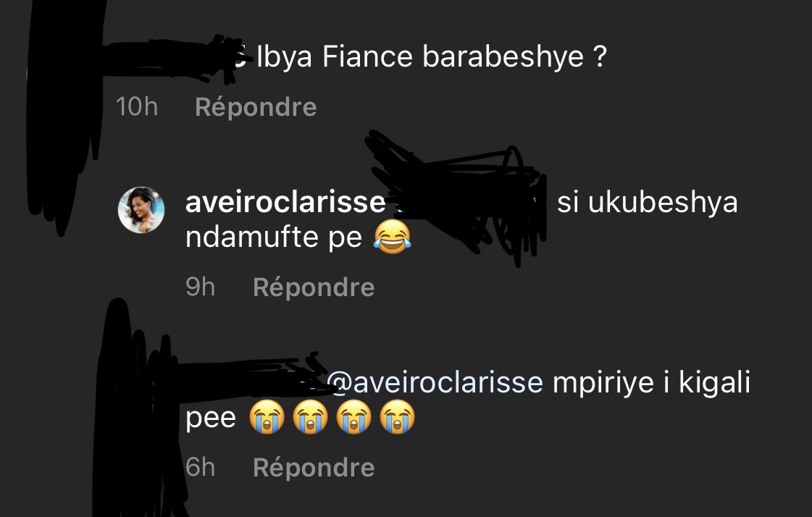Select the "ndamufte pe" text line
The image size is (812, 517).
[x=274, y=238]
